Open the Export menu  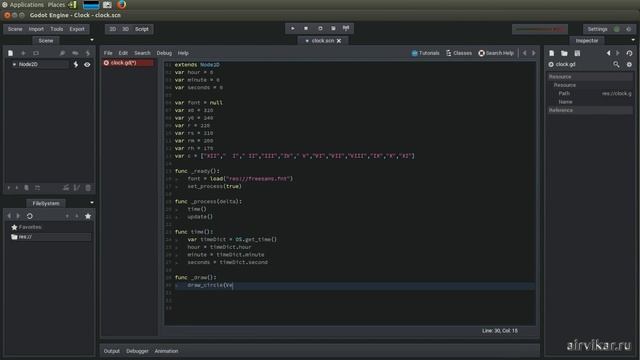tap(77, 29)
